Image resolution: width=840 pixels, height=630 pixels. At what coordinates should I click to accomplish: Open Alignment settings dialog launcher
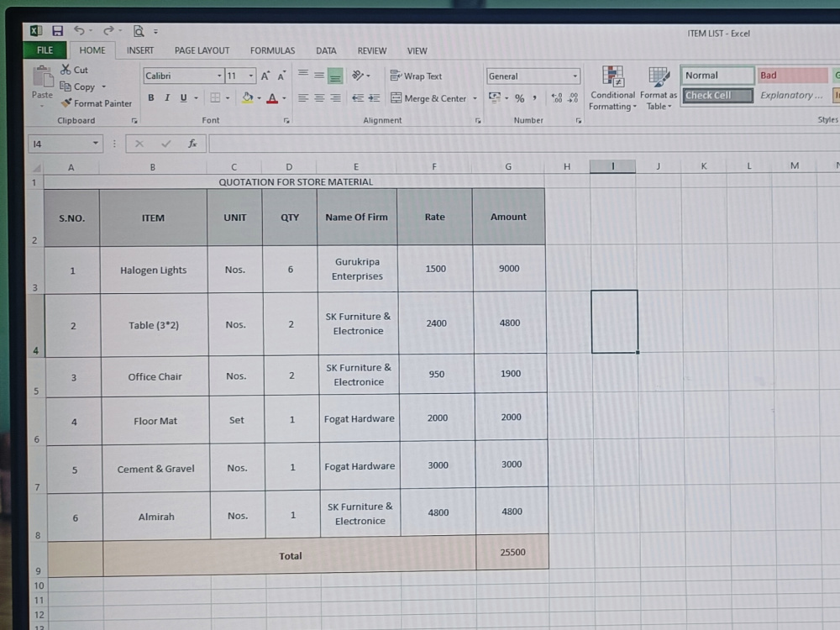point(478,121)
